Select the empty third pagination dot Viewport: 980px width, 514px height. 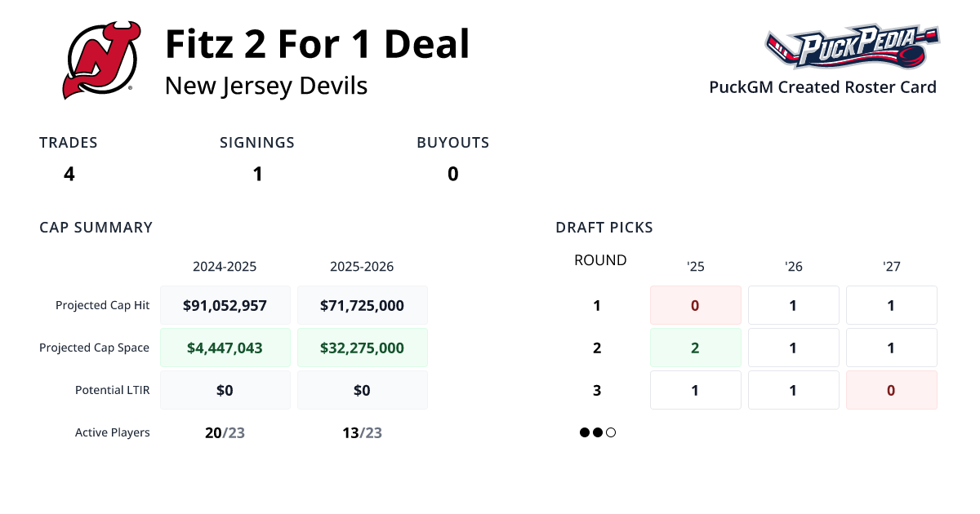(611, 432)
